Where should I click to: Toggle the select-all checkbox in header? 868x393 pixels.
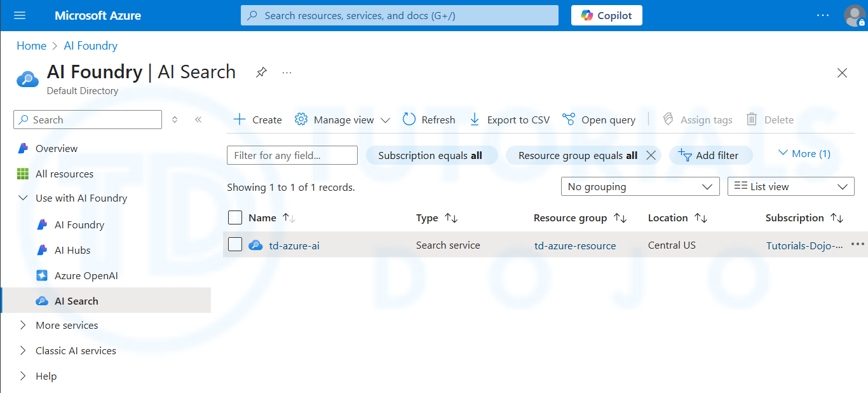click(x=235, y=217)
